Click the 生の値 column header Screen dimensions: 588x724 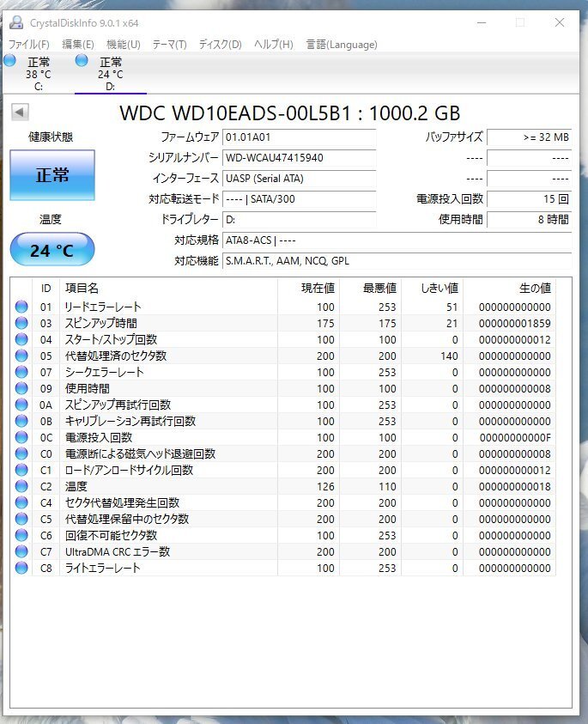pyautogui.click(x=510, y=288)
